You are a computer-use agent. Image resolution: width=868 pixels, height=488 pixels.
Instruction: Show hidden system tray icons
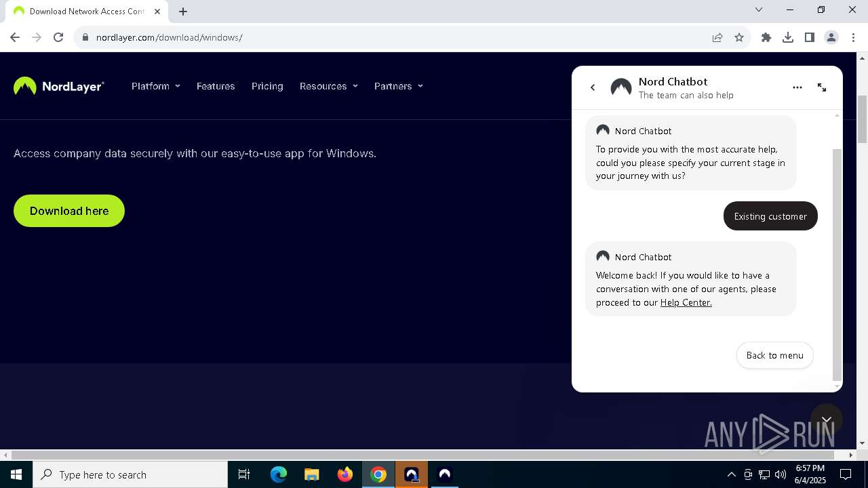(x=731, y=474)
